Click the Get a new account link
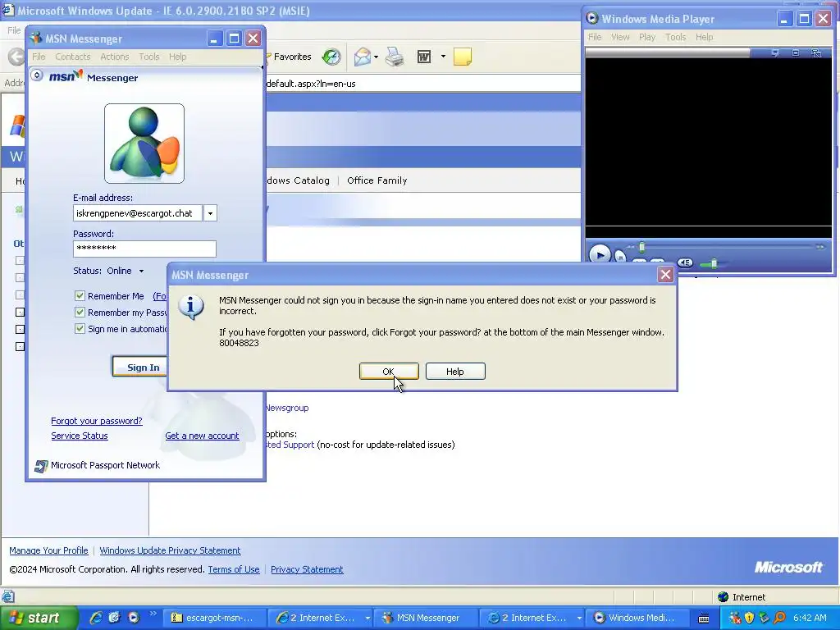This screenshot has width=840, height=630. coord(202,436)
